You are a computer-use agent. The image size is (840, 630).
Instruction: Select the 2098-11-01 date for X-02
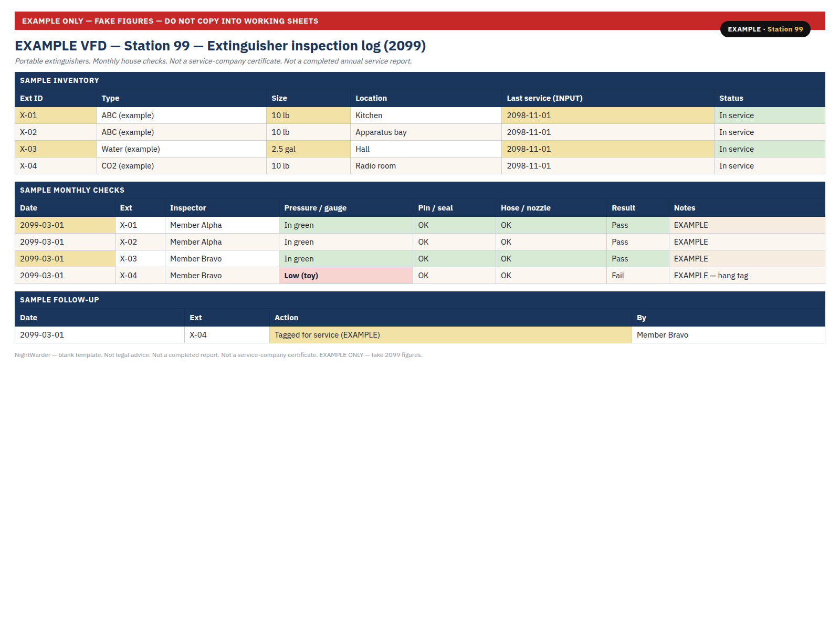(x=608, y=132)
